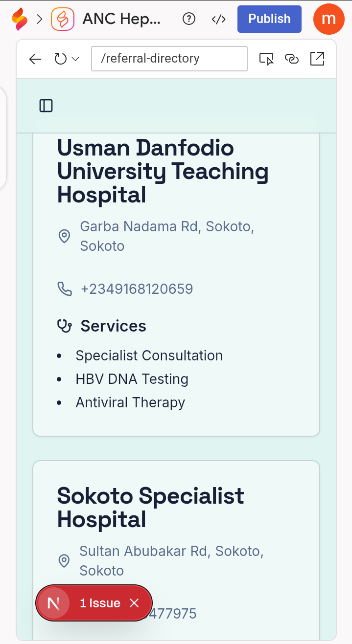Open preview in new tab icon
The width and height of the screenshot is (352, 644).
pos(317,59)
